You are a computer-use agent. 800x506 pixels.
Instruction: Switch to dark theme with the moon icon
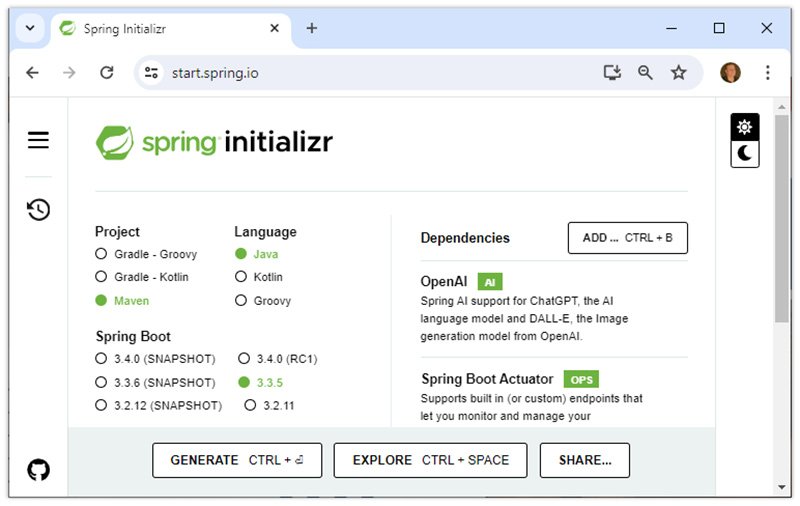(744, 154)
